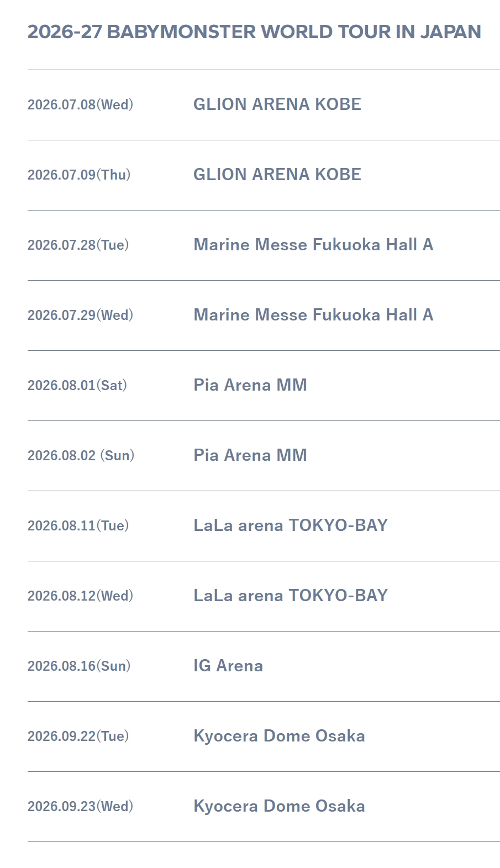Click GLION ARENA KOBE for July 8
Screen dimensions: 500x868
point(277,104)
